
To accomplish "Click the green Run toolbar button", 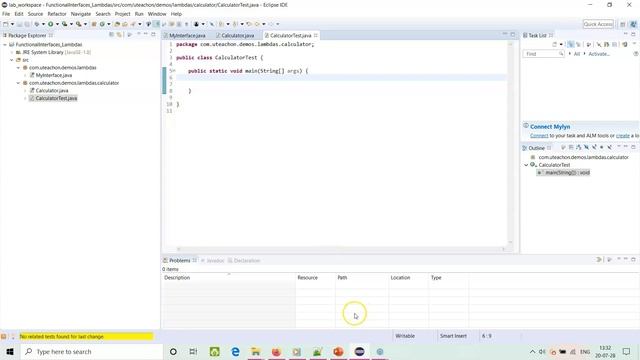I will [x=51, y=24].
